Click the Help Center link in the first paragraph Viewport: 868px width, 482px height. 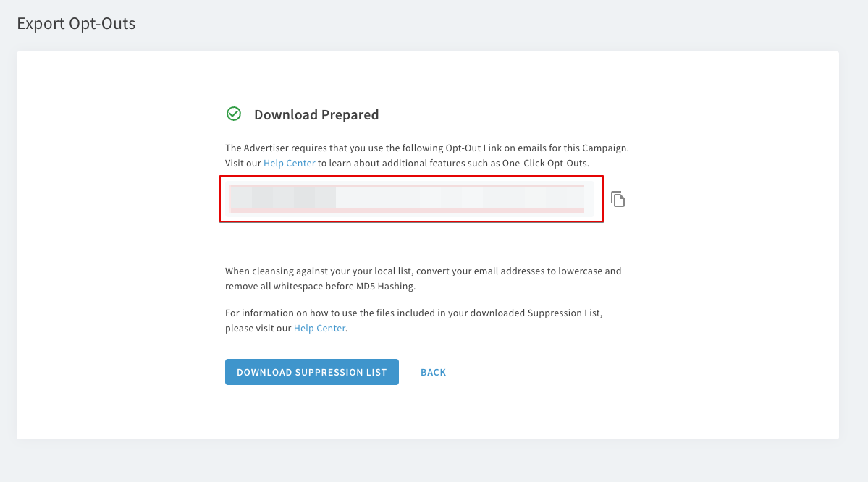pos(289,163)
